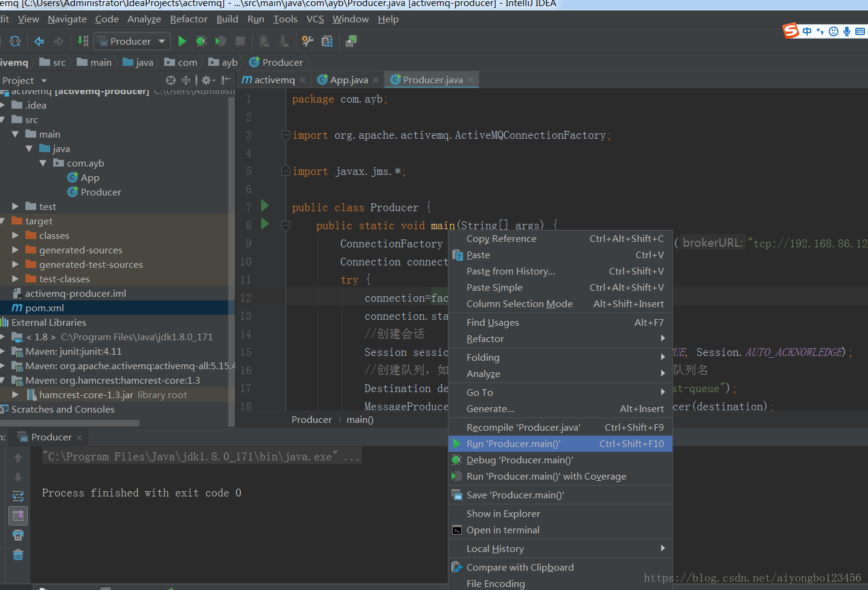Viewport: 868px width, 590px height.
Task: Select Run 'Producer.main()' from context menu
Action: click(x=560, y=443)
